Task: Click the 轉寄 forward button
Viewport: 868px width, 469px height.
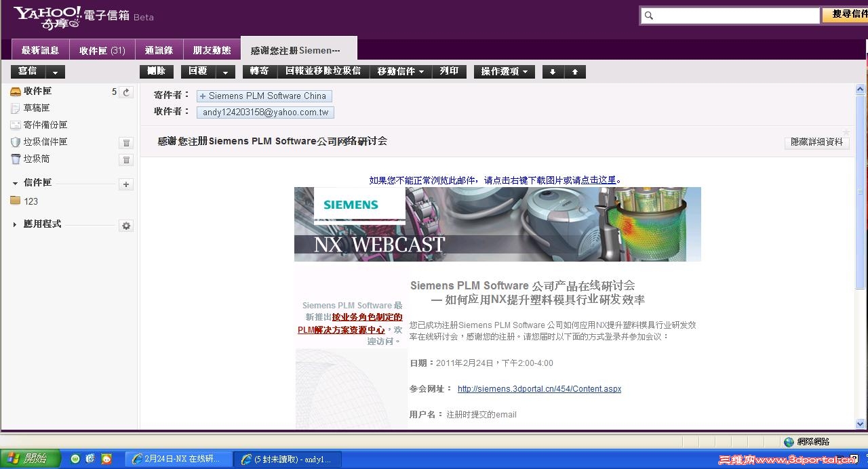Action: pos(259,71)
